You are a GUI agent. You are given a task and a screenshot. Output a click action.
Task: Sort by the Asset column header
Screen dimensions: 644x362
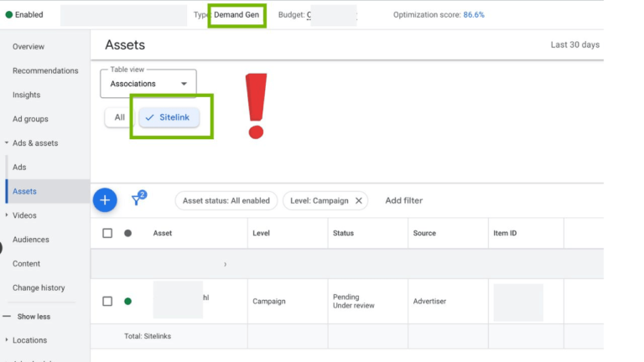pos(163,233)
